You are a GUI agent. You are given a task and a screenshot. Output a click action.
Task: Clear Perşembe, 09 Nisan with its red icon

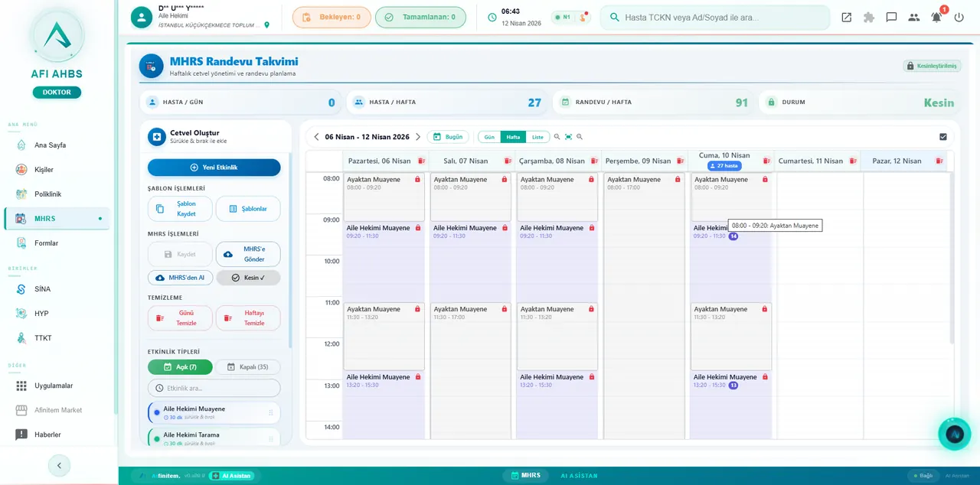[x=681, y=161]
